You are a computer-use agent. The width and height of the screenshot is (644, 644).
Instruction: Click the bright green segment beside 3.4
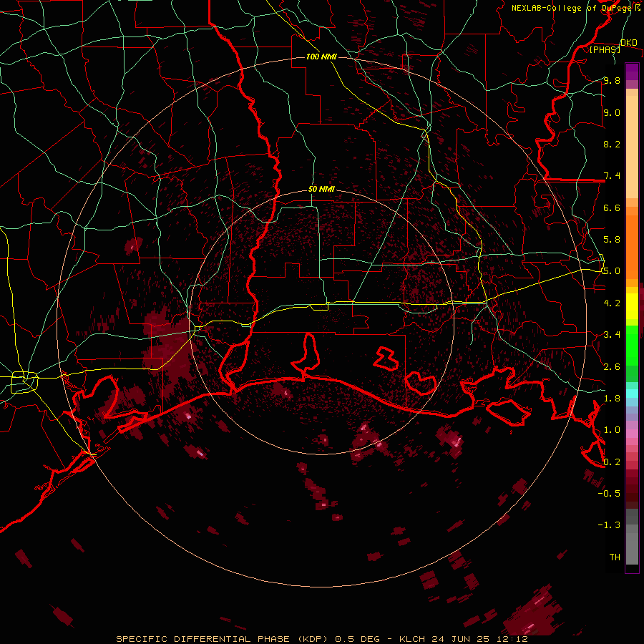[x=632, y=345]
